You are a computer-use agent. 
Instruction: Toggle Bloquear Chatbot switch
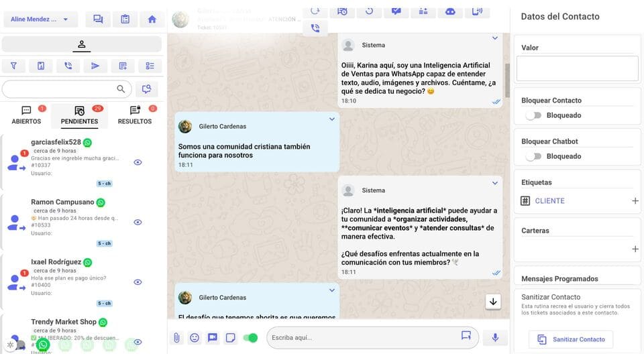click(533, 156)
